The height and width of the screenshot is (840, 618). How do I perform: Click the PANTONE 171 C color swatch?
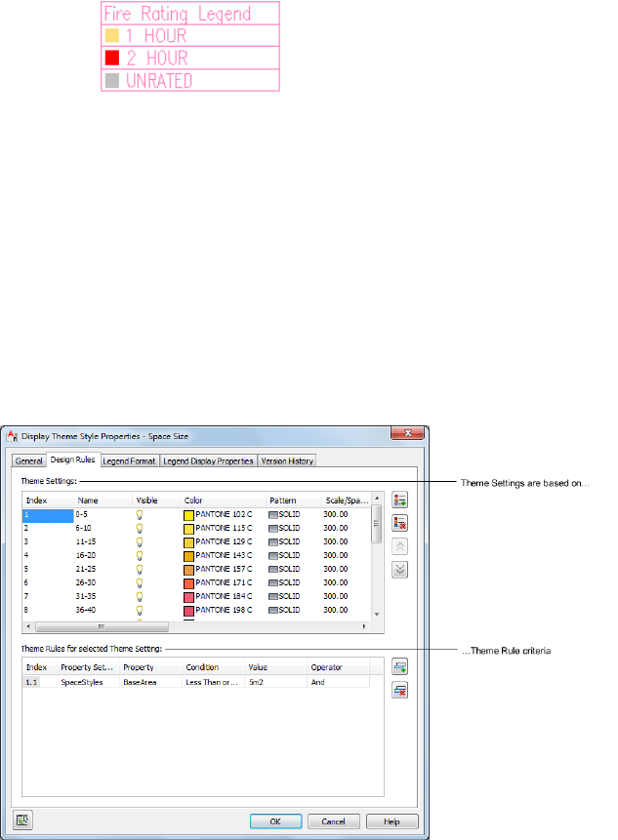point(188,583)
